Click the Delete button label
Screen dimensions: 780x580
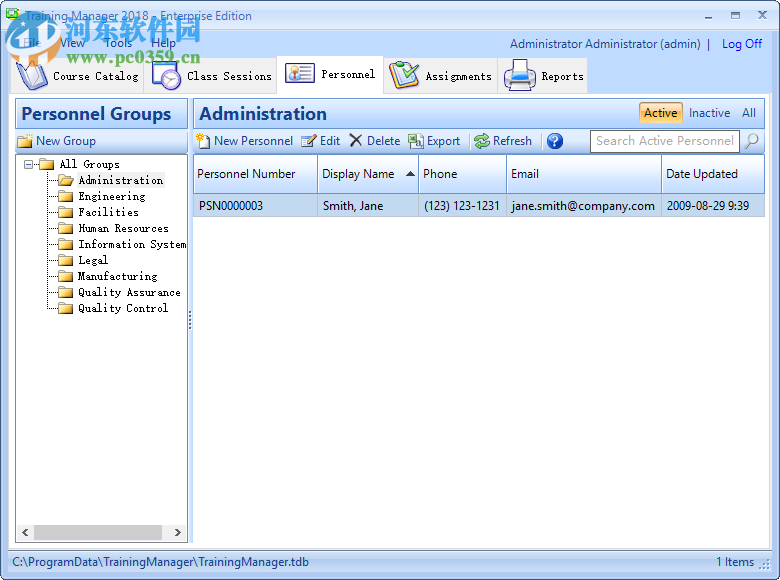[x=383, y=141]
